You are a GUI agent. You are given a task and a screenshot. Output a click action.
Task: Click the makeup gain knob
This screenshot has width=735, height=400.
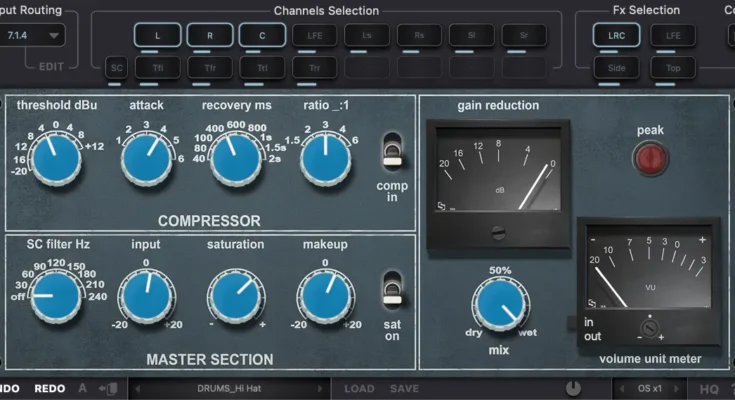pos(326,297)
